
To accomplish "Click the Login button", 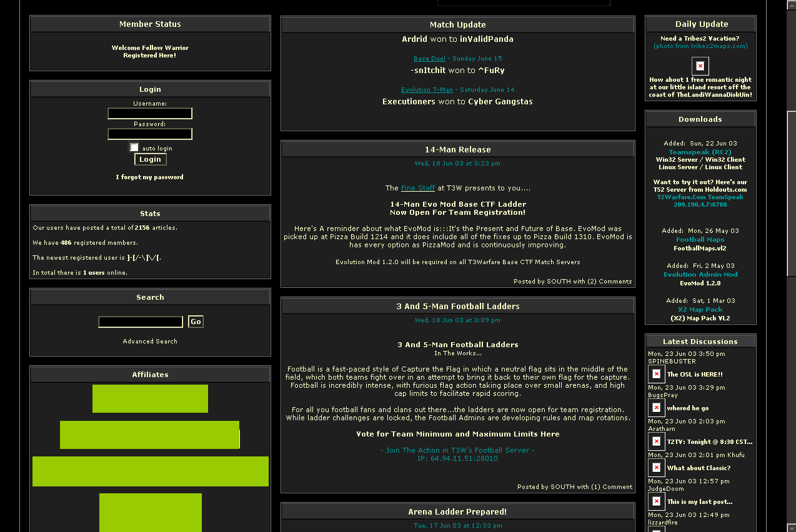I will pos(150,159).
